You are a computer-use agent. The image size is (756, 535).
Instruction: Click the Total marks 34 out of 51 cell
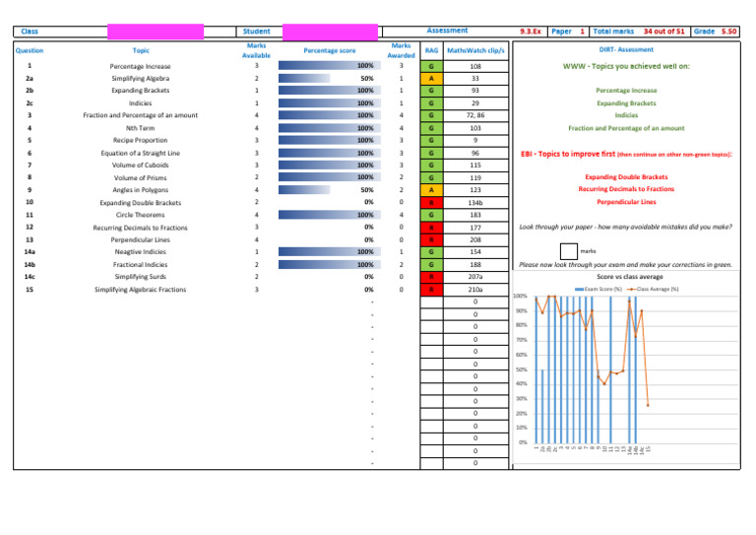coord(638,32)
